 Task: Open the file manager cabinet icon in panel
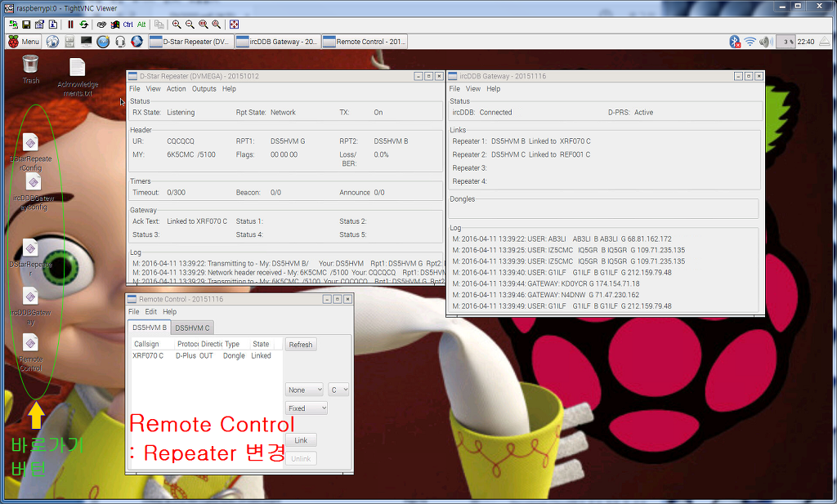[x=69, y=42]
